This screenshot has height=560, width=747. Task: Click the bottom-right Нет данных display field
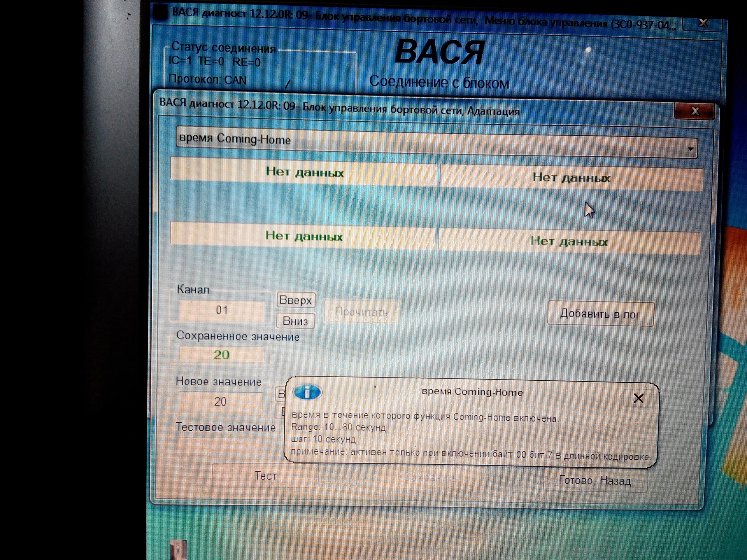point(569,241)
